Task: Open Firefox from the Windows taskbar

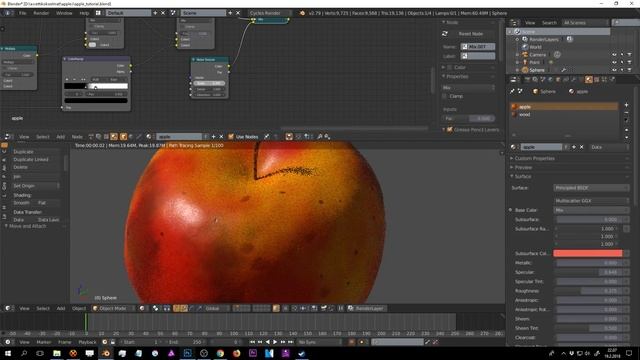Action: pyautogui.click(x=236, y=353)
